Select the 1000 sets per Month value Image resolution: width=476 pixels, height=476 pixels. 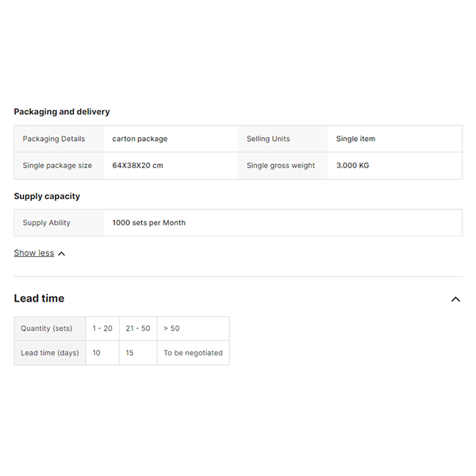(x=148, y=223)
